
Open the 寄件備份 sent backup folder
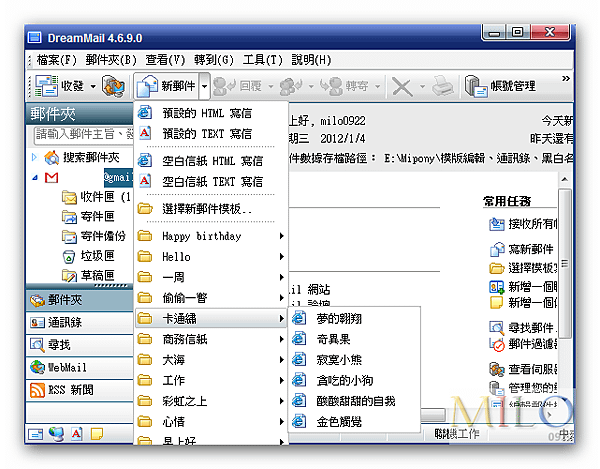94,236
